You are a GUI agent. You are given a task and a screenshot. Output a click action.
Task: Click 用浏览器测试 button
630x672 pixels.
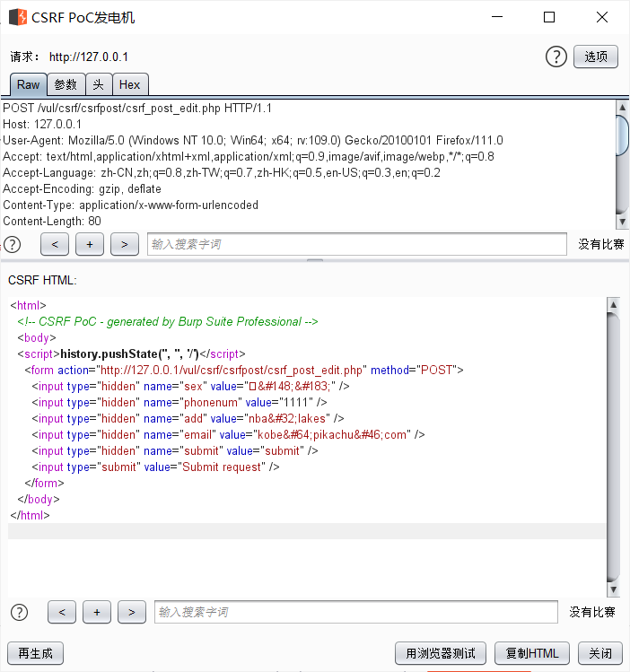(441, 653)
